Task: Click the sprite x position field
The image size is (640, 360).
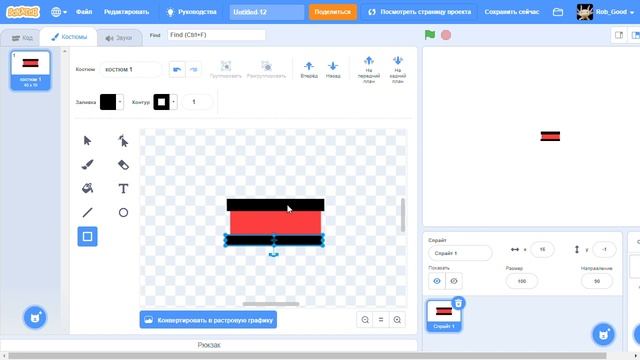Action: [542, 249]
